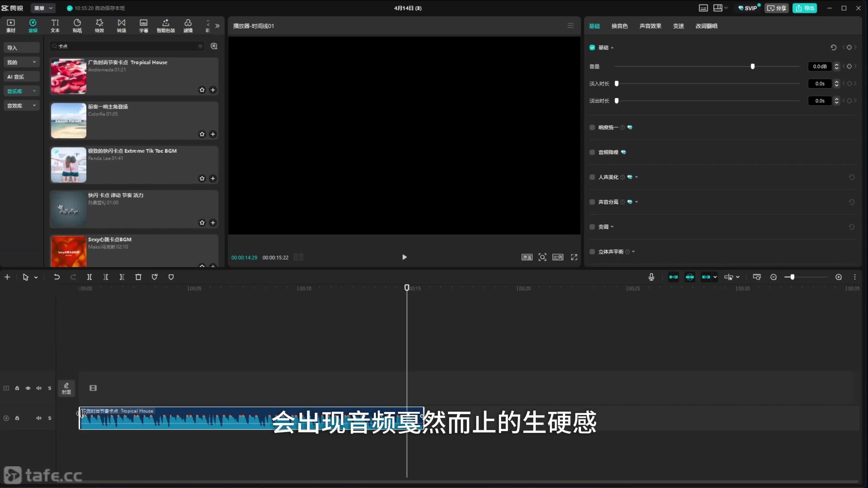Click the 淡出时长 fade-out slider handle
The height and width of the screenshot is (488, 868).
pyautogui.click(x=617, y=101)
